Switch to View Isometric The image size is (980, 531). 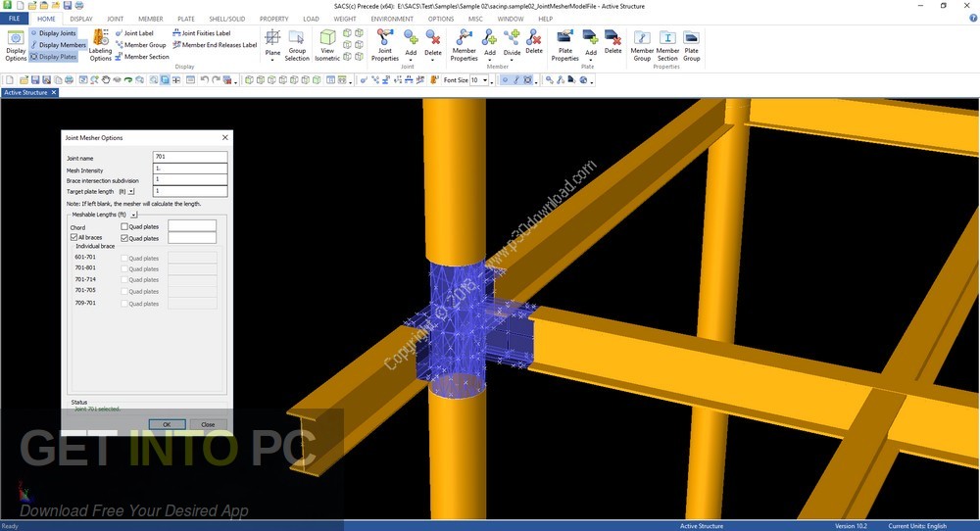click(x=327, y=45)
